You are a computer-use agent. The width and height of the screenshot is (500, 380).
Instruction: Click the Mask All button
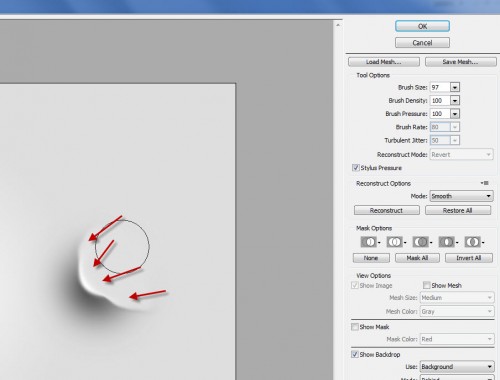(x=417, y=258)
